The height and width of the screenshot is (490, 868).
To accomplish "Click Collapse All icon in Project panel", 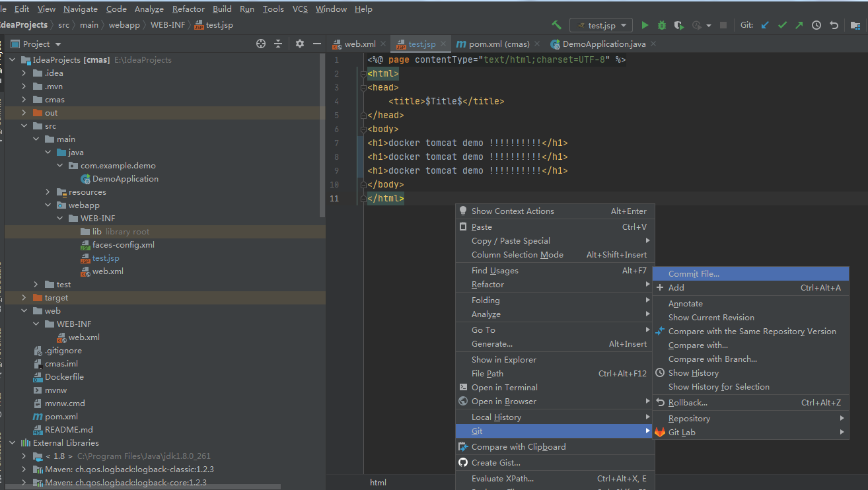I will click(x=278, y=44).
